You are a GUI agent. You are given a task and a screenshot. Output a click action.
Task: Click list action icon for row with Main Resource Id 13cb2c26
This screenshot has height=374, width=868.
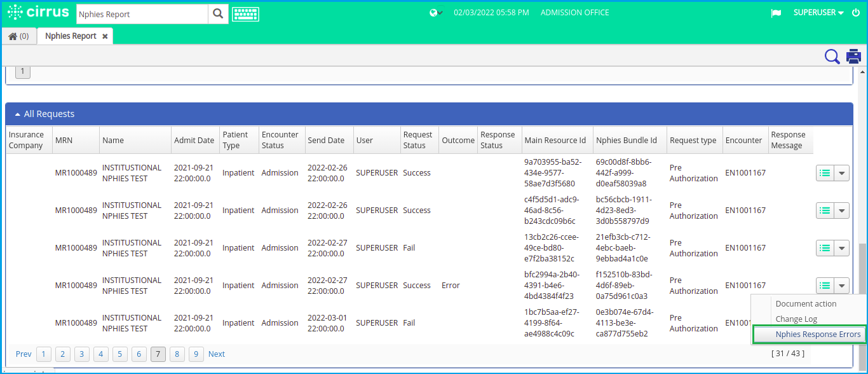(824, 248)
